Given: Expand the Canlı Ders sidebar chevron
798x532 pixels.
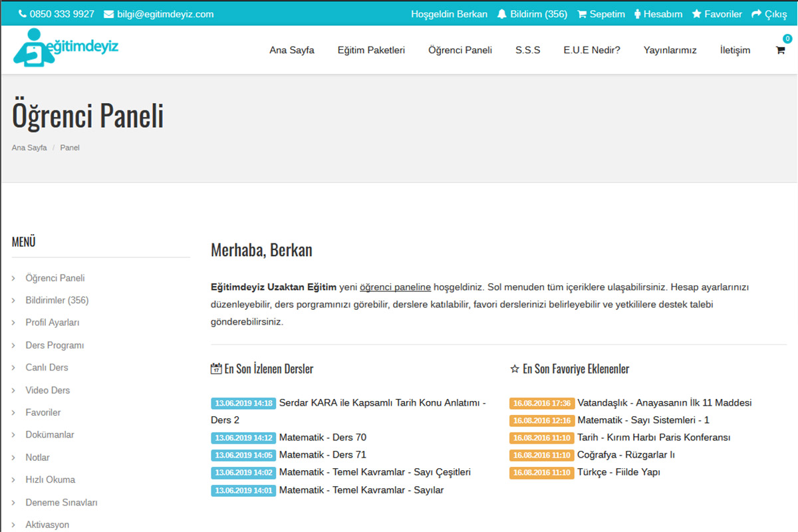Looking at the screenshot, I should (x=14, y=368).
